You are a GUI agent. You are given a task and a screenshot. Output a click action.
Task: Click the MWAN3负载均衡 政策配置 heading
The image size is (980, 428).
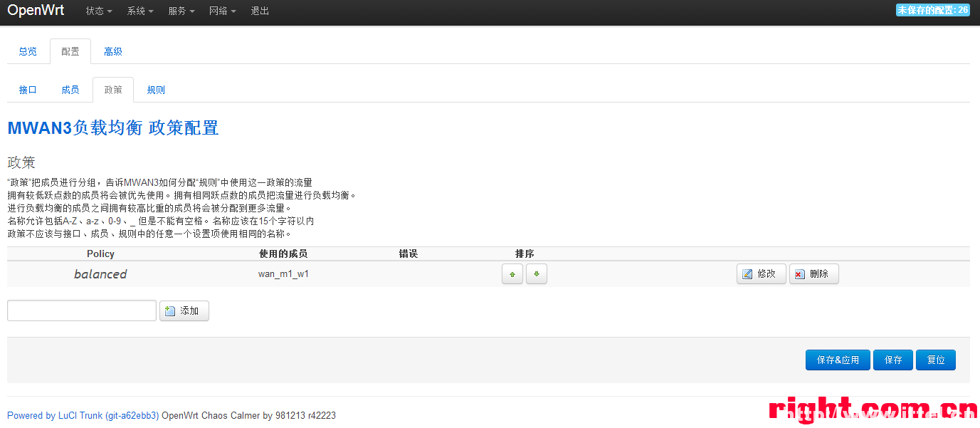113,128
